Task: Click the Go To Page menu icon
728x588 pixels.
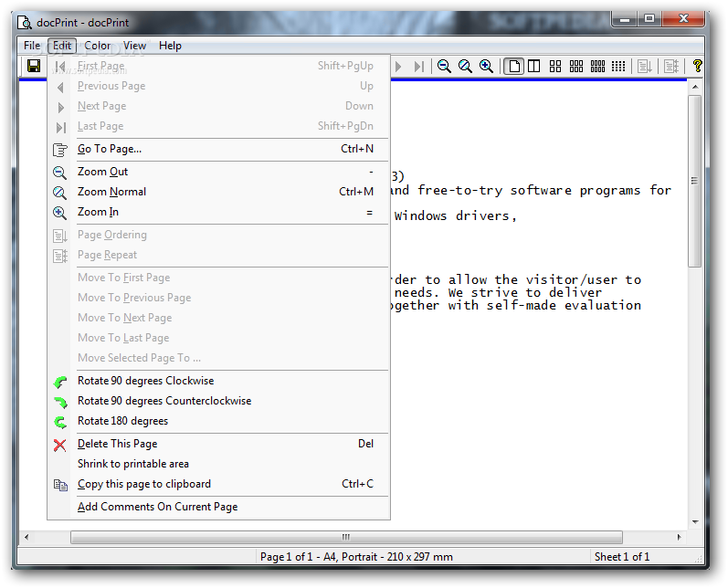Action: pos(60,150)
